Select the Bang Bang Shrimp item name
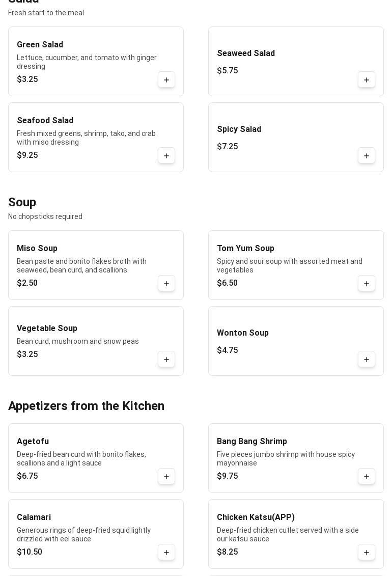This screenshot has width=392, height=576. (x=251, y=442)
